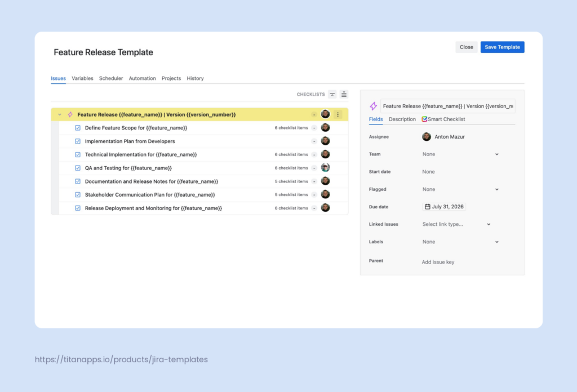Click 6 checklist items on Define Feature Scope row
577x392 pixels.
click(291, 128)
